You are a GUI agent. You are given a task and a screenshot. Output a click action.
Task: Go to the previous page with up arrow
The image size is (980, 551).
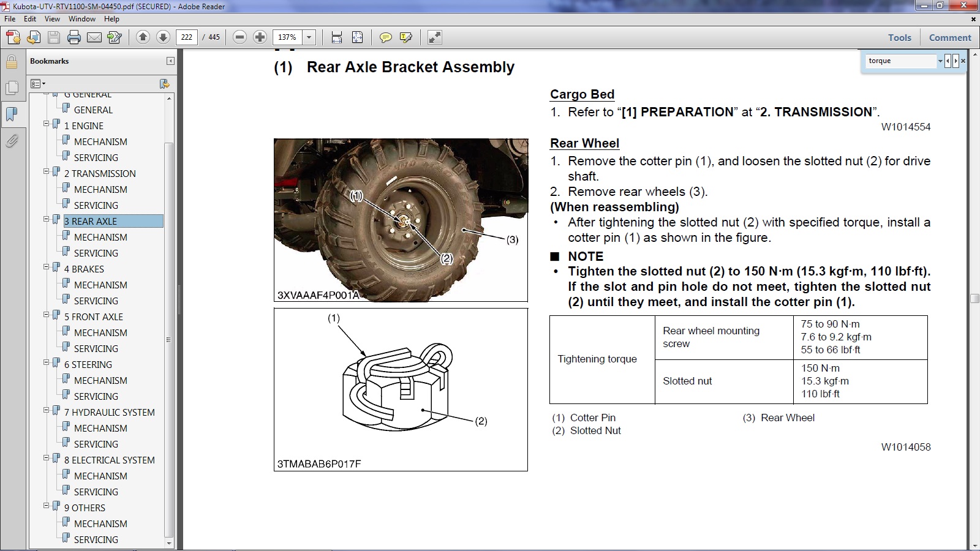(x=143, y=37)
